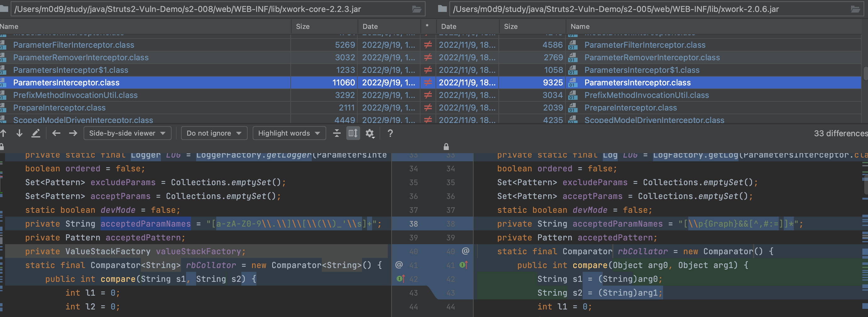Click not-equal icon for PrepareInterceptor row
Viewport: 868px width, 317px height.
428,108
